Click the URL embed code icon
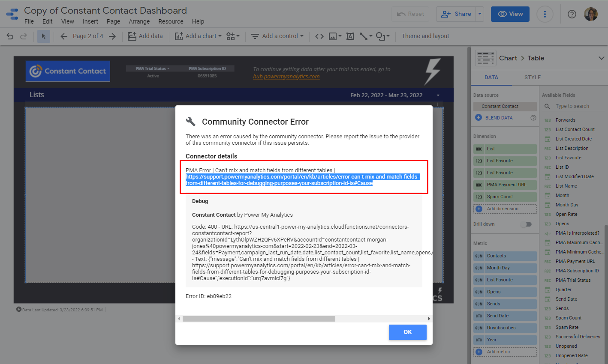608x364 pixels. 319,36
